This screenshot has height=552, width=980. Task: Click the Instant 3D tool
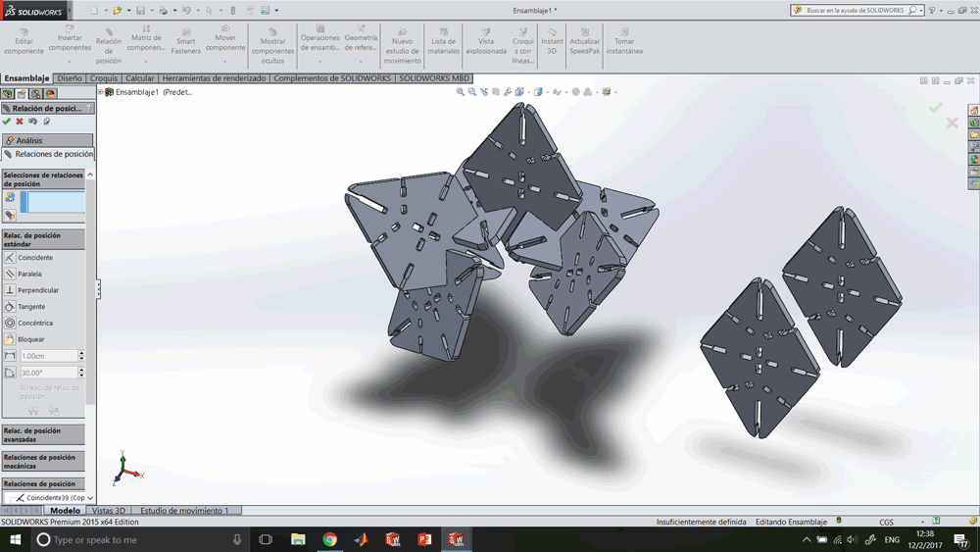tap(552, 42)
